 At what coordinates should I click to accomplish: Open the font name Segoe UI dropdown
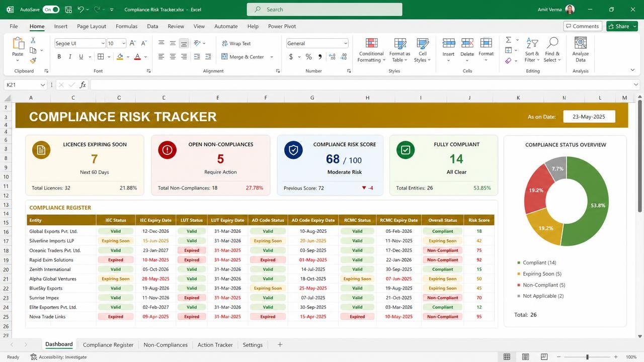pyautogui.click(x=103, y=44)
